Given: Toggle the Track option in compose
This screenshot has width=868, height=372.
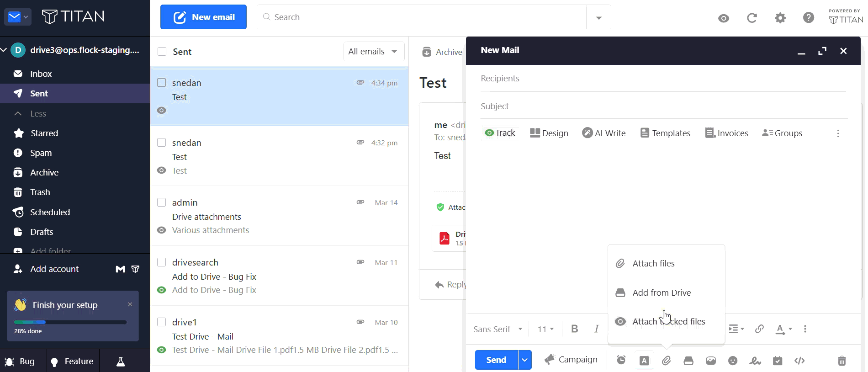Looking at the screenshot, I should pyautogui.click(x=500, y=133).
